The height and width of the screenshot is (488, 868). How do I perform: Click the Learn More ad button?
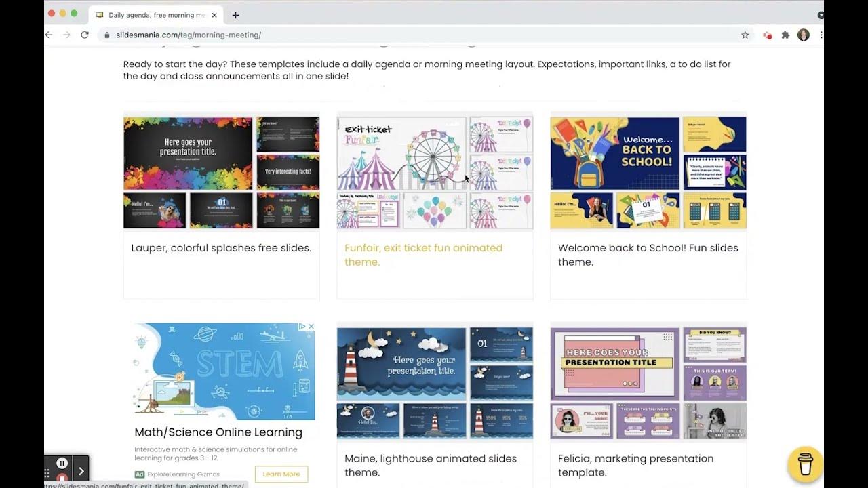click(x=281, y=474)
